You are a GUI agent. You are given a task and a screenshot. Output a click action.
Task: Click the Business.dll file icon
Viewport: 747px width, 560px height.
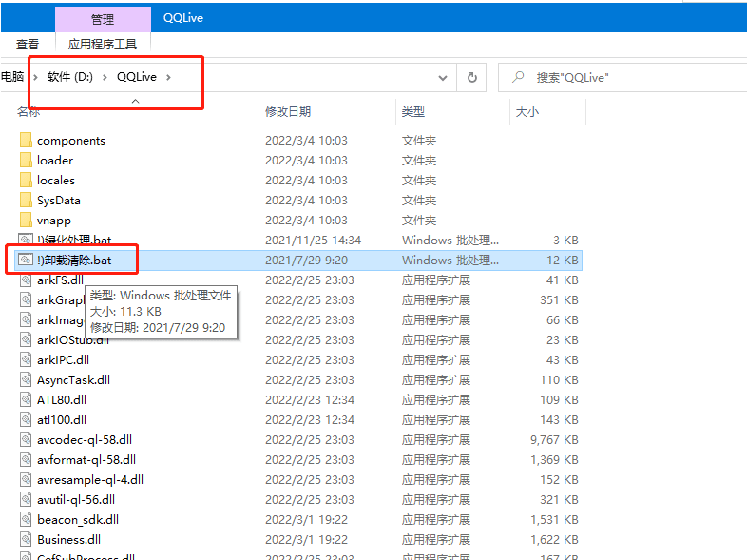pos(26,540)
